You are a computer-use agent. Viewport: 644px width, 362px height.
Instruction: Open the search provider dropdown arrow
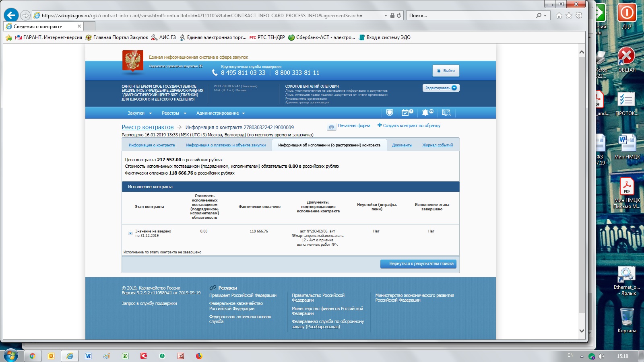545,16
